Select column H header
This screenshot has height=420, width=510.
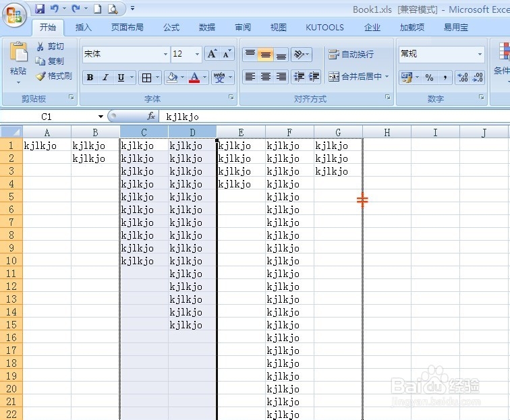(x=387, y=132)
